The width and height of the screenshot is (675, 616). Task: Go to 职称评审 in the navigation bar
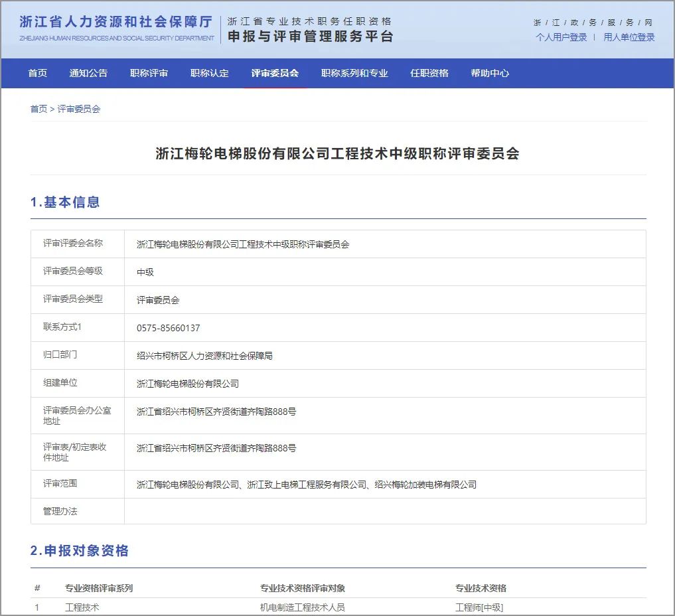149,73
